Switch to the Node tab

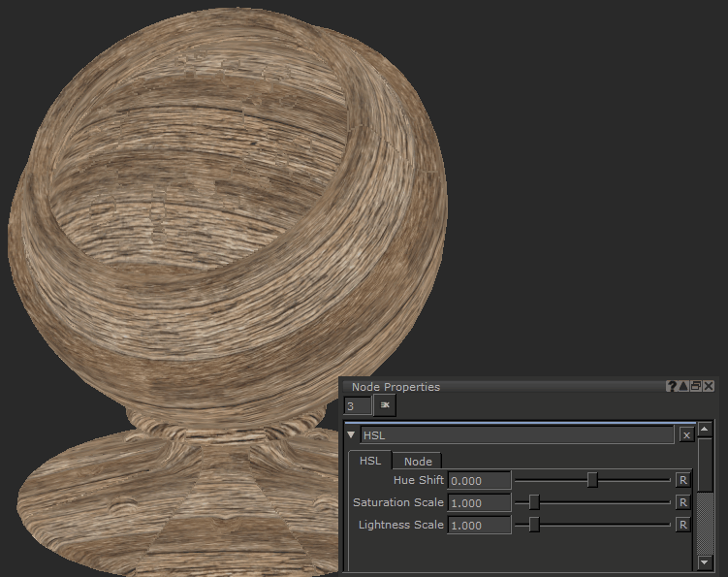pyautogui.click(x=418, y=462)
